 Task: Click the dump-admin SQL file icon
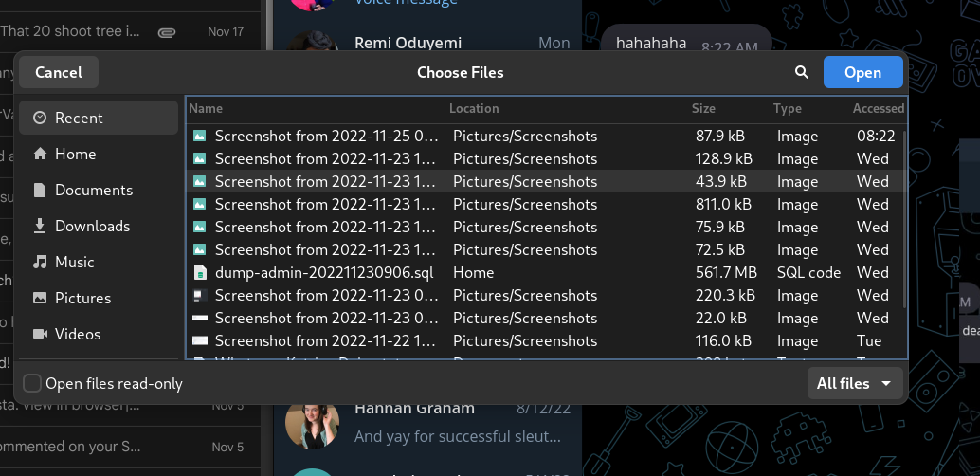click(199, 272)
